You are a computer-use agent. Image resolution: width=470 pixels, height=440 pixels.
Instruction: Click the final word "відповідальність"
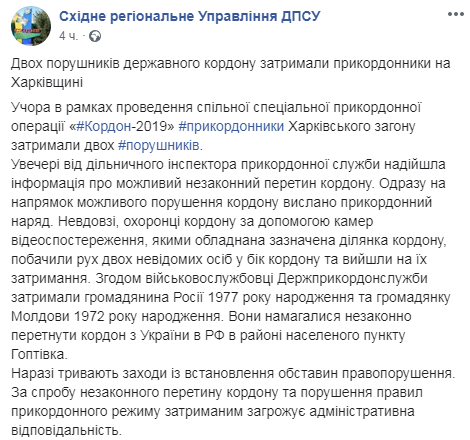(x=65, y=430)
